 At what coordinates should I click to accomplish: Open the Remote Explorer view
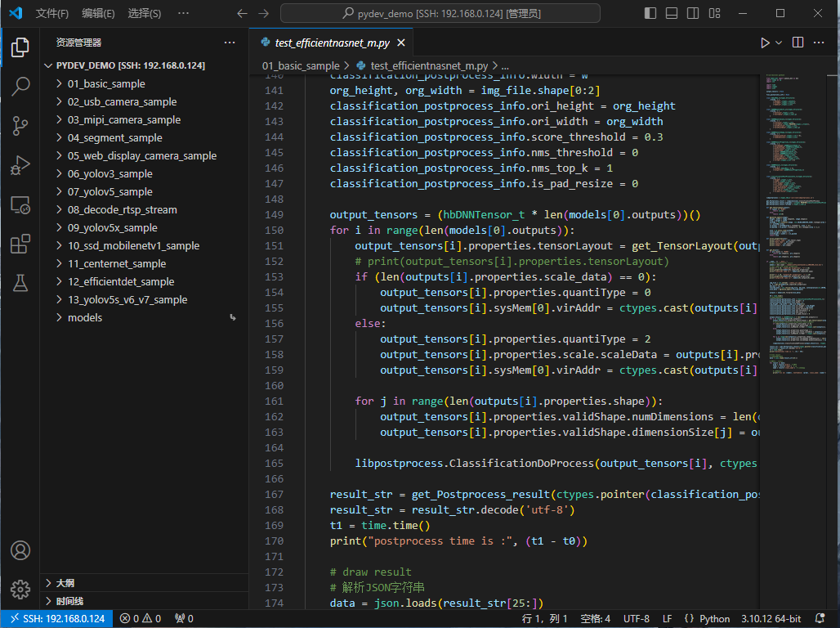point(20,204)
